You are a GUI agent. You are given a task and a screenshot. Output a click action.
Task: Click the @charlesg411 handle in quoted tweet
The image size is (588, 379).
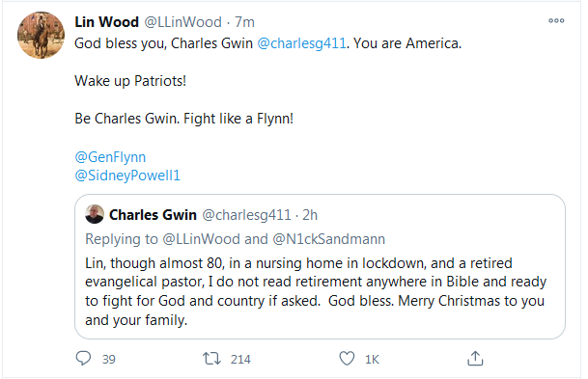[x=247, y=215]
